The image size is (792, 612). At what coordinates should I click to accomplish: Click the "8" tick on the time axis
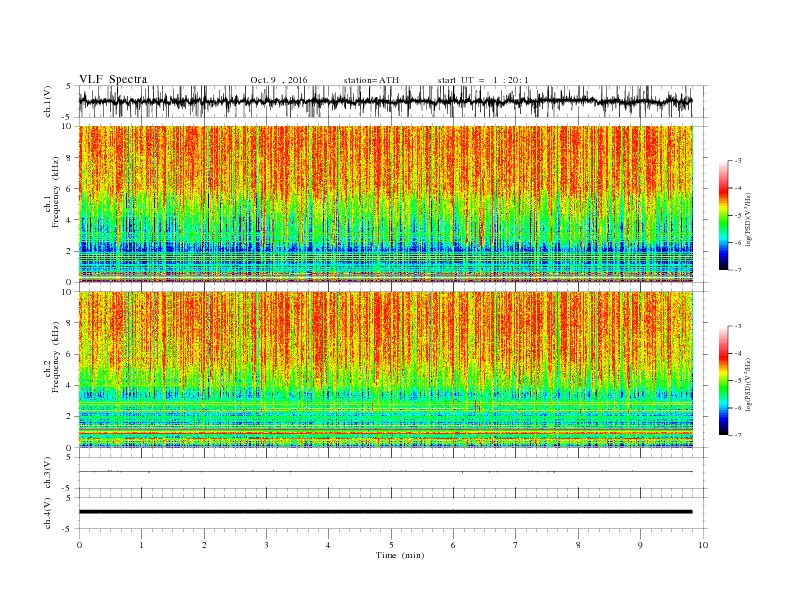tap(578, 545)
